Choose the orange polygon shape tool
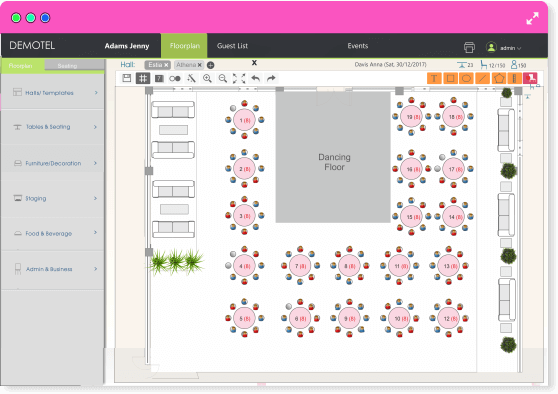 click(x=499, y=78)
